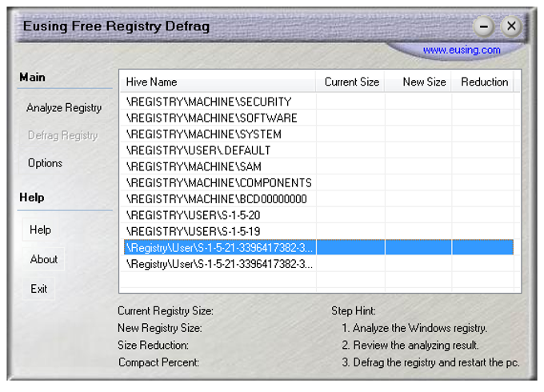Viewport: 544px width, 392px height.
Task: Open the Help button in sidebar
Action: click(x=40, y=230)
